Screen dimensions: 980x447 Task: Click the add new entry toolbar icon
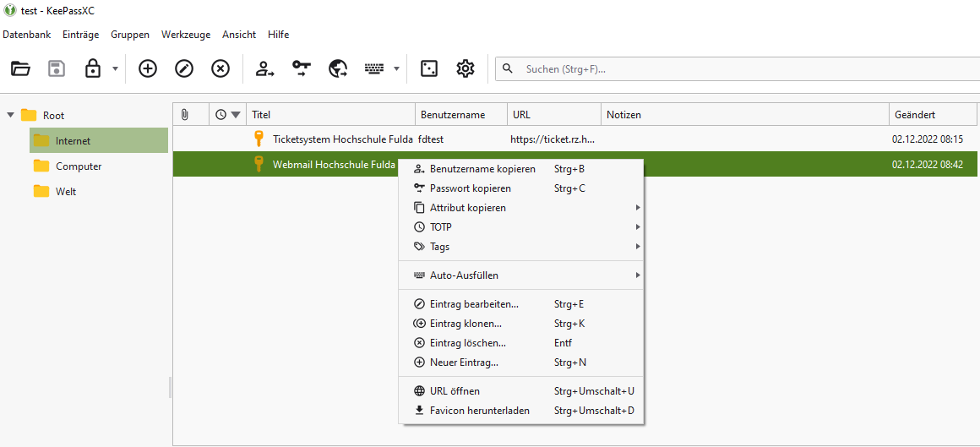148,69
